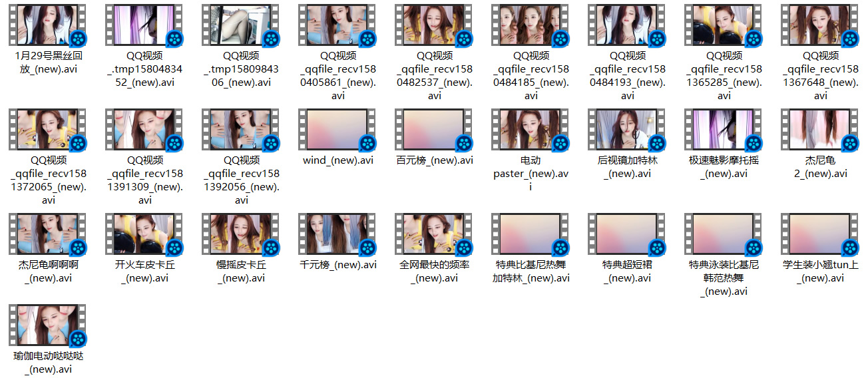Select the QQ视频_.tmp1580984306_(new).avi thumbnail
Viewport: 868px width, 380px height.
click(240, 25)
